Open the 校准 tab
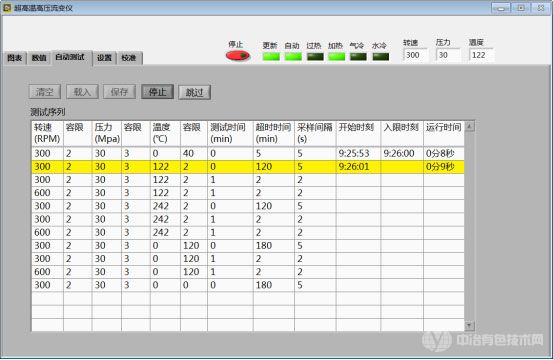 coord(129,58)
